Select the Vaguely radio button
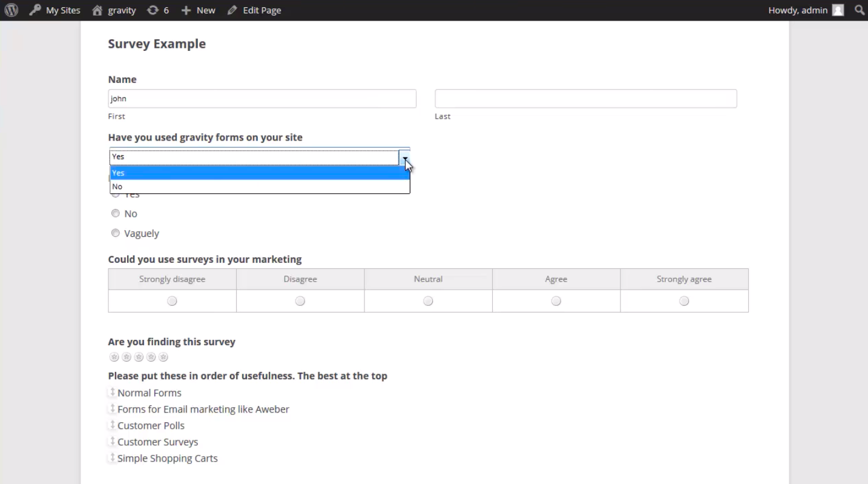The image size is (868, 484). click(x=116, y=233)
